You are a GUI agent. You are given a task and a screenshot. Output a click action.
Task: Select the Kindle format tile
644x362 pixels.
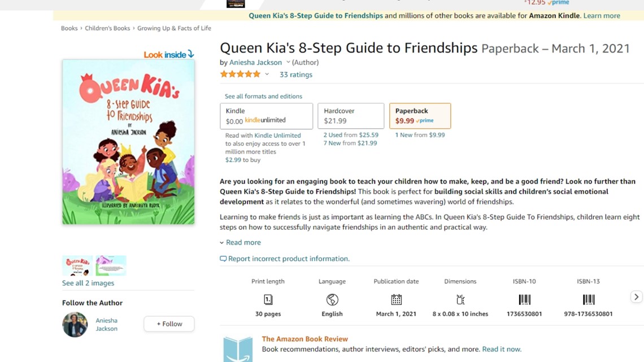coord(266,115)
